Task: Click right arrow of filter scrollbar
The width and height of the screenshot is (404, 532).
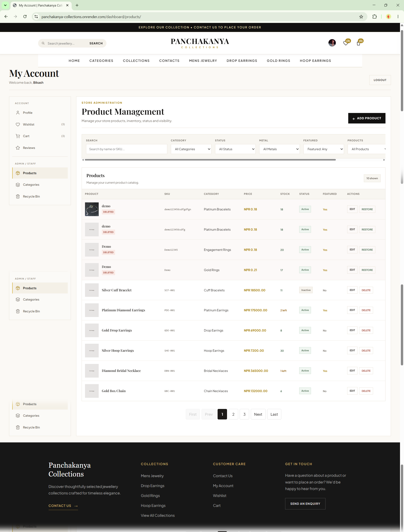Action: [x=384, y=160]
